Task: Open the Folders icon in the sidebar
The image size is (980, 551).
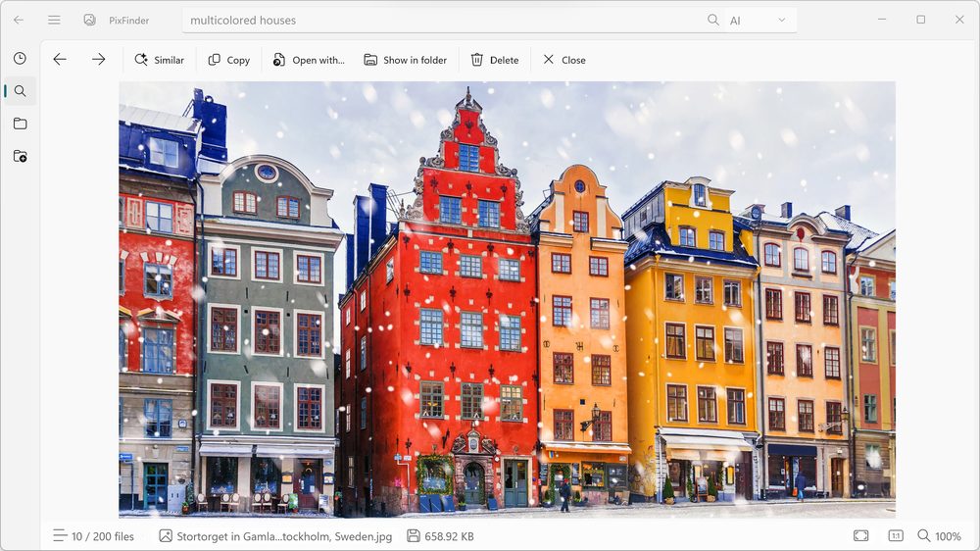Action: pos(20,124)
